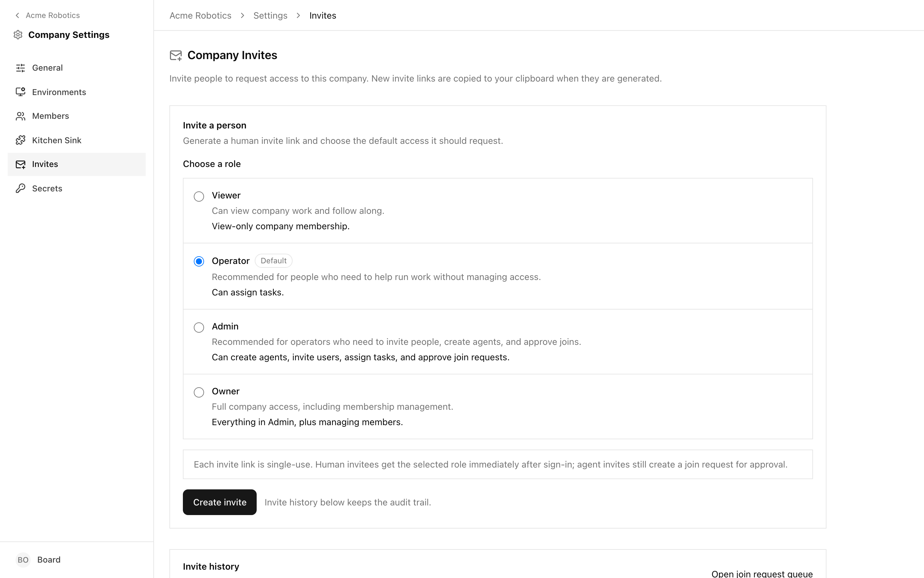Select the Viewer role radio button
Image resolution: width=924 pixels, height=578 pixels.
pos(199,197)
